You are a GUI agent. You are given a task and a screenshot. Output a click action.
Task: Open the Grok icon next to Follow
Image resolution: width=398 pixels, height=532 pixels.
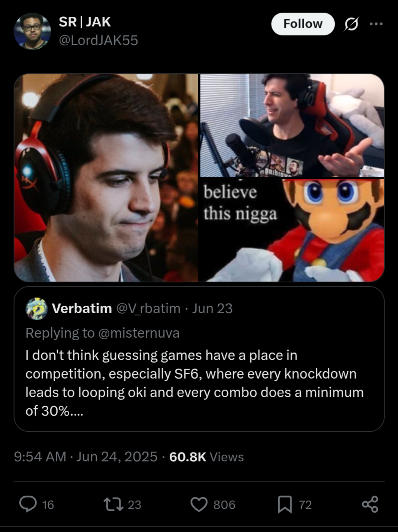(x=351, y=24)
